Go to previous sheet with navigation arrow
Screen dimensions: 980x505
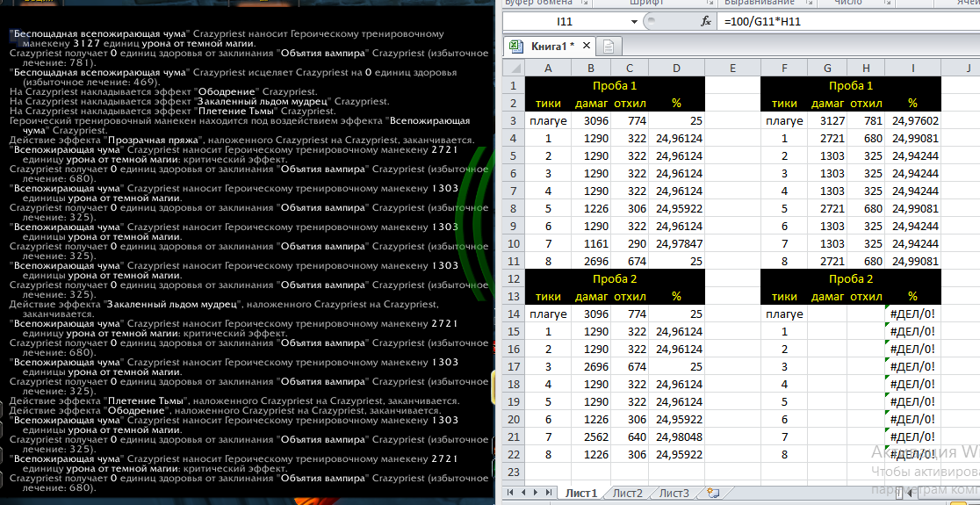coord(523,493)
